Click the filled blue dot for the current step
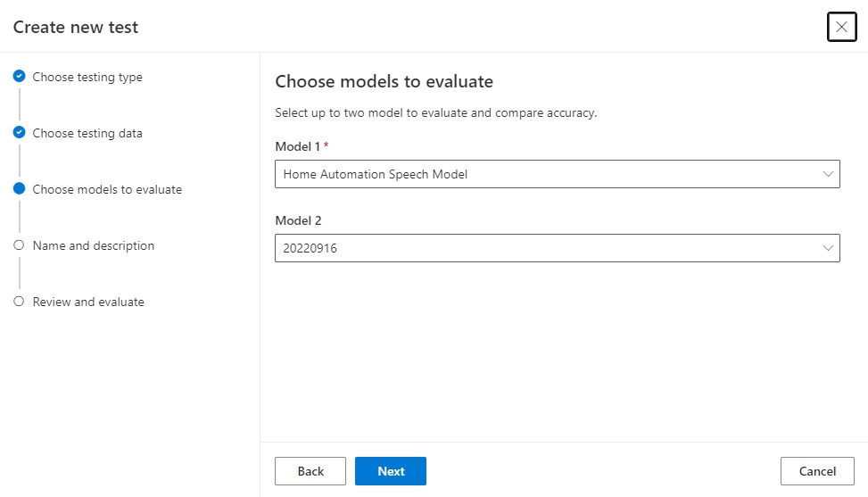Screen dimensions: 868x497 [x=19, y=189]
